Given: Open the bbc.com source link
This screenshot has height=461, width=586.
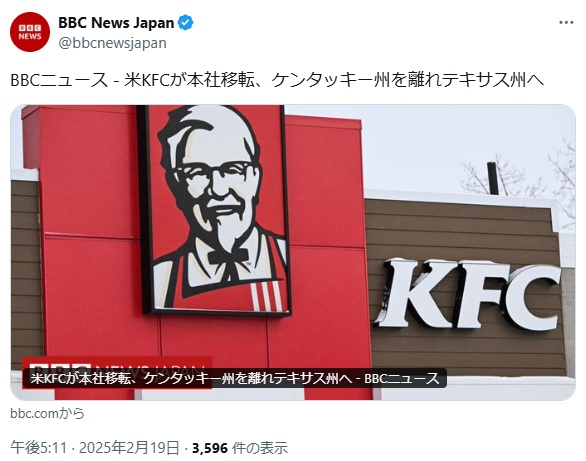Looking at the screenshot, I should [x=47, y=413].
